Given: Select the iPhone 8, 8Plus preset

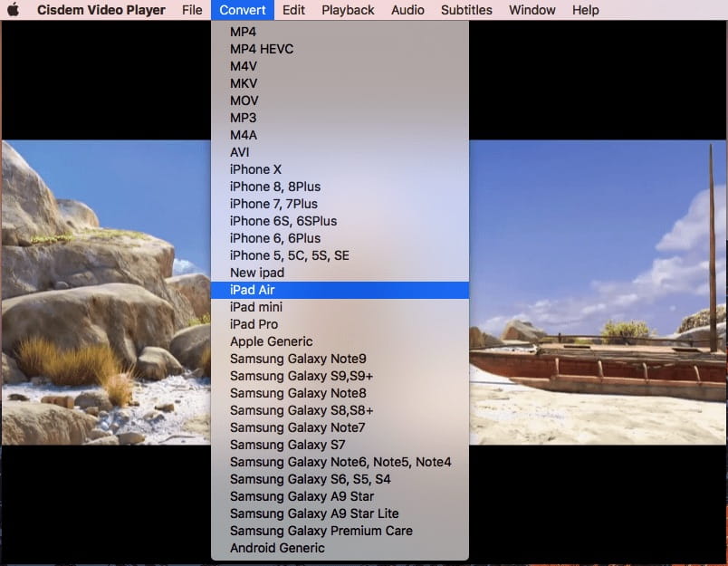Looking at the screenshot, I should 340,187.
